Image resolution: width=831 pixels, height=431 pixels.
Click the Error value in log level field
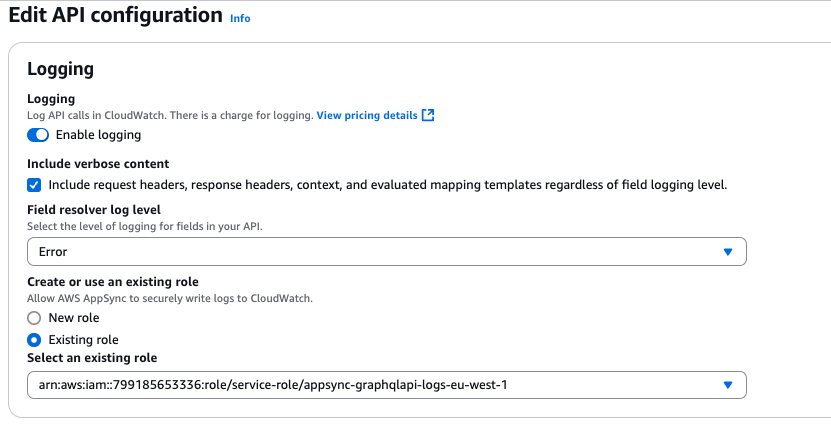[53, 252]
